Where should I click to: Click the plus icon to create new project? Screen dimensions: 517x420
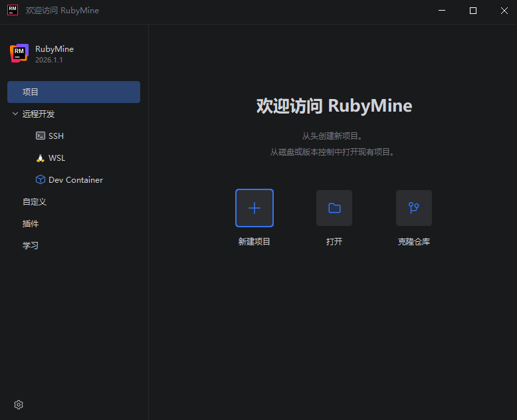(255, 208)
